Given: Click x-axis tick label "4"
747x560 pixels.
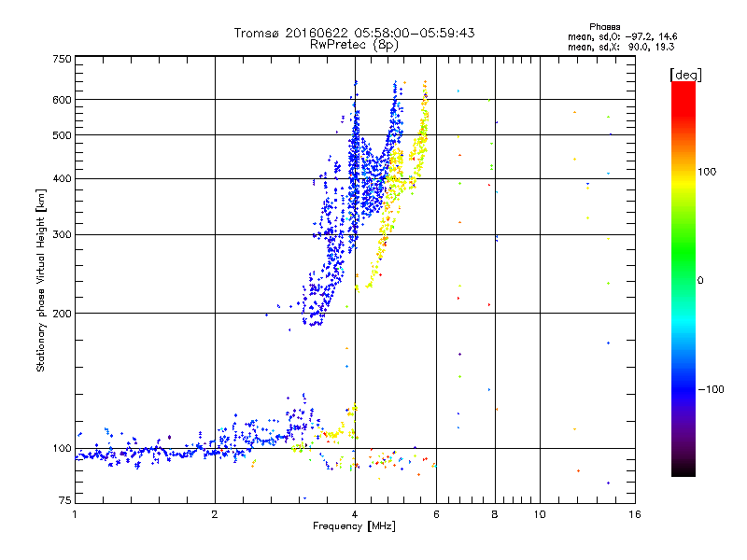Looking at the screenshot, I should pos(355,514).
